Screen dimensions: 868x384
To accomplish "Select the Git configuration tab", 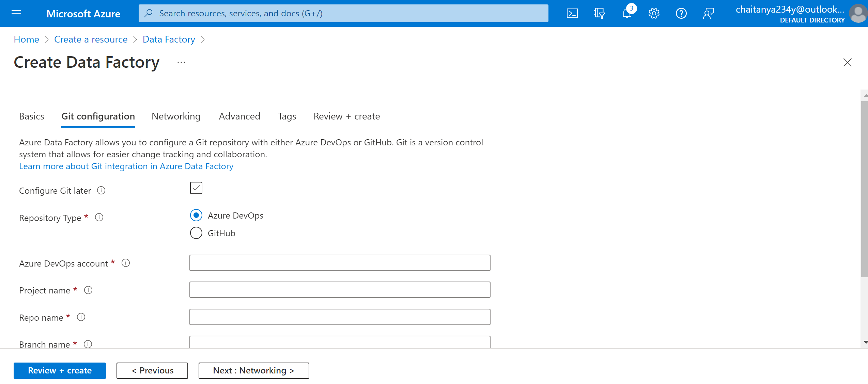I will coord(98,116).
